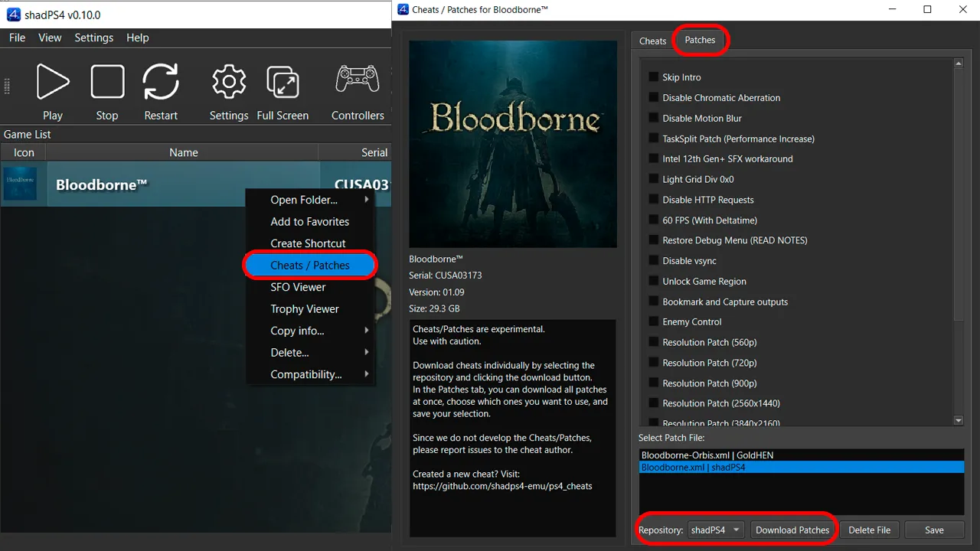Switch to the Patches tab
980x551 pixels.
click(x=701, y=40)
